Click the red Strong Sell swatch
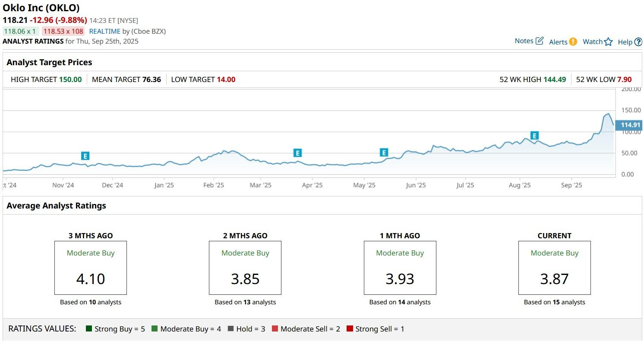 click(x=350, y=329)
